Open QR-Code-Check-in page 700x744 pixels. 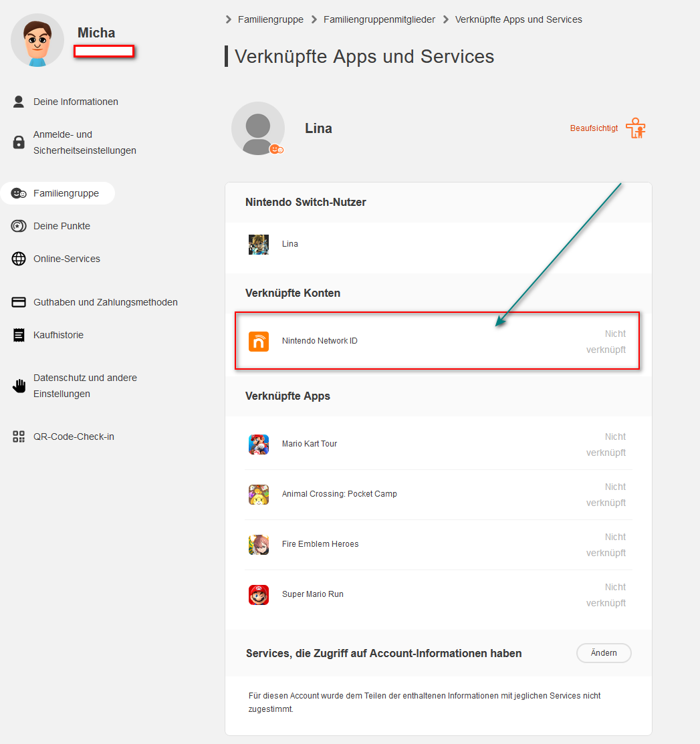[x=74, y=437]
